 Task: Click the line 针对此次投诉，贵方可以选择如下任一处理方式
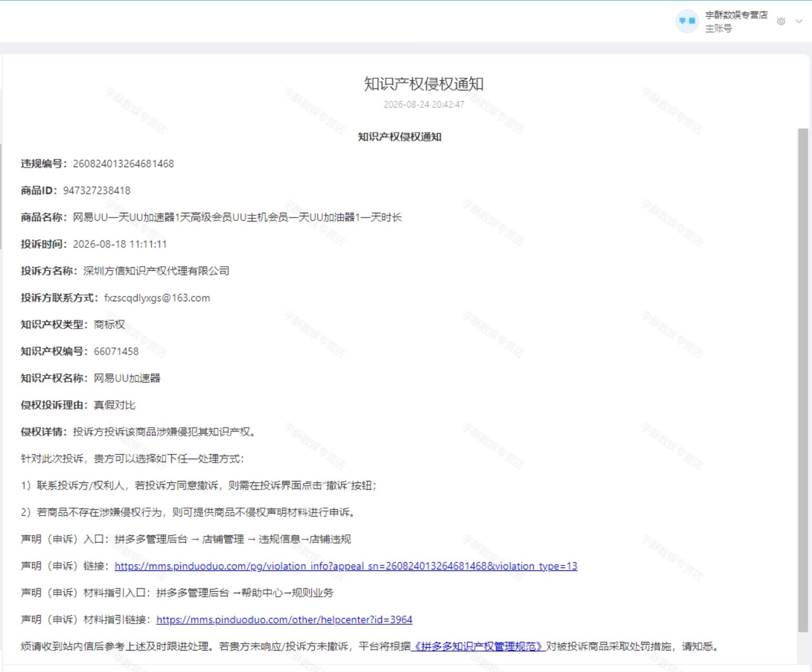coord(132,458)
